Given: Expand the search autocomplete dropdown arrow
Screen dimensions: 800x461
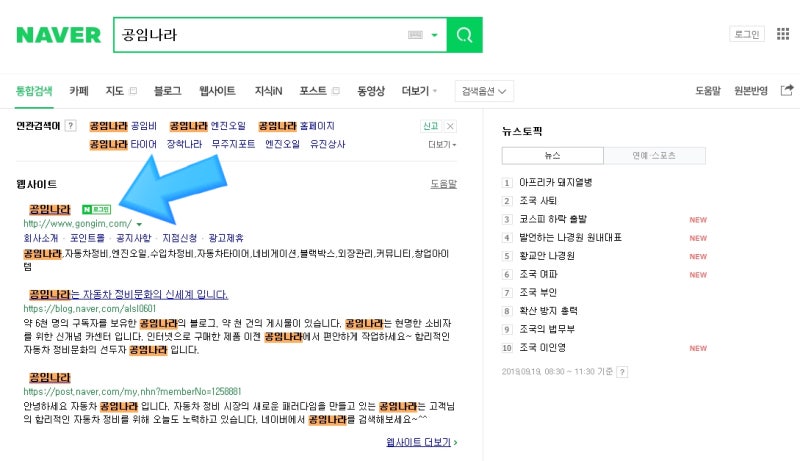Looking at the screenshot, I should pos(435,35).
